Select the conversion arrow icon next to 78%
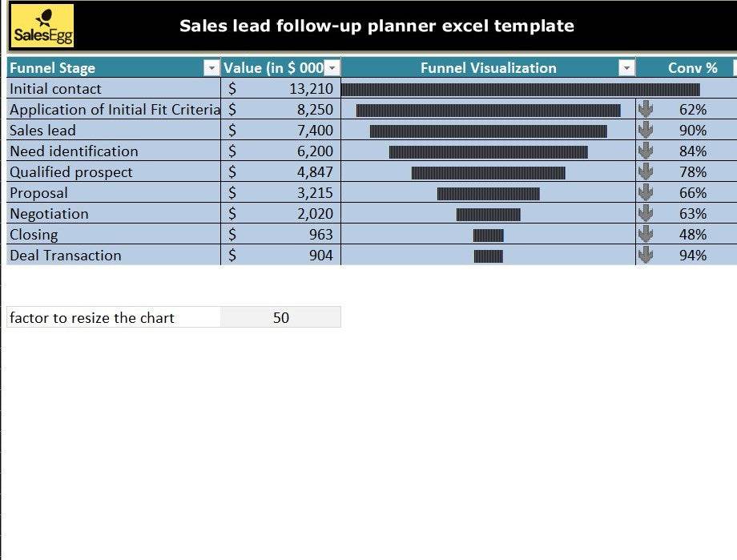 click(645, 172)
